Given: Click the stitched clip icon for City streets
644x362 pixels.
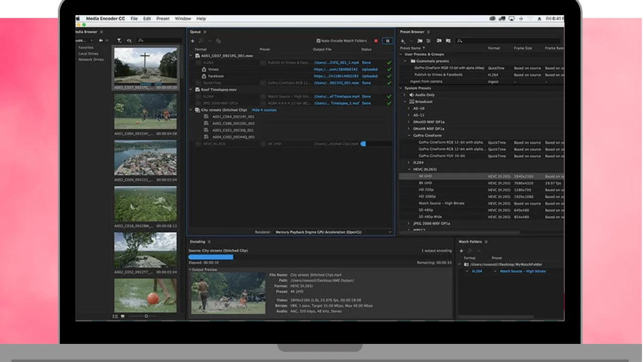Looking at the screenshot, I should tap(198, 110).
